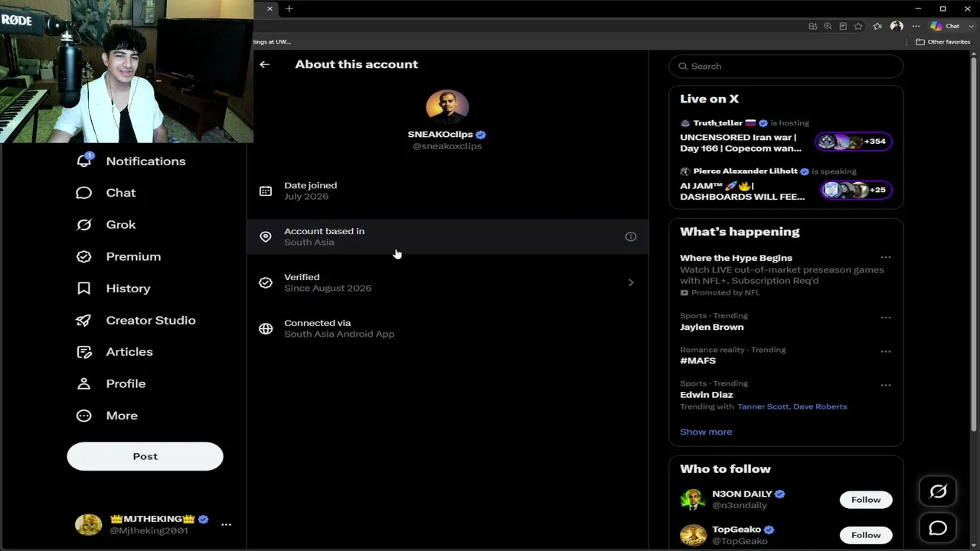
Task: Open the Chat speech bubble icon in sidebar
Action: [x=84, y=193]
